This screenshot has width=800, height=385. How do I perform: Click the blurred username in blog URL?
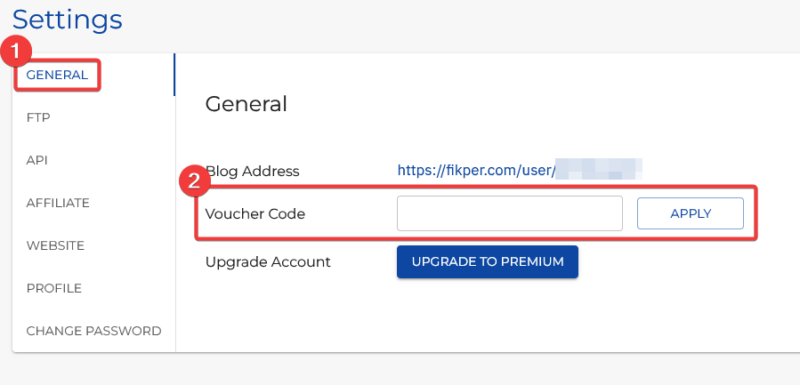598,169
